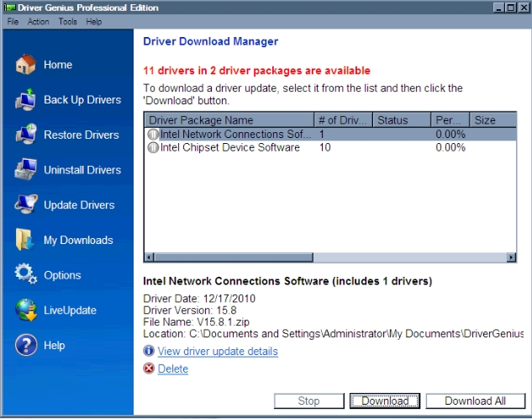Open the Tools menu
The image size is (532, 419).
click(67, 21)
